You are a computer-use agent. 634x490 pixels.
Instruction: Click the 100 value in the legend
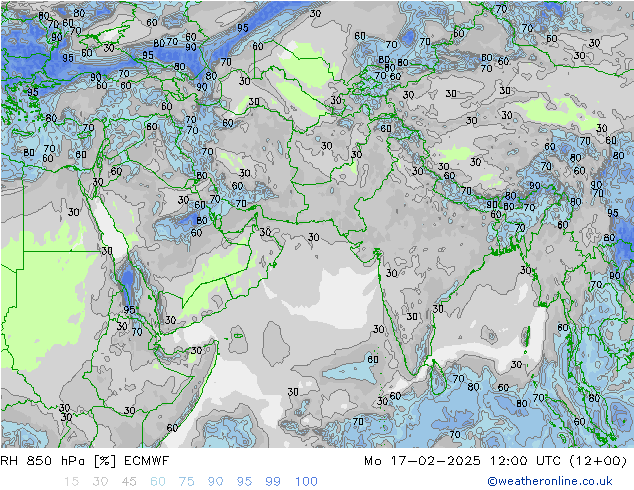pyautogui.click(x=306, y=481)
